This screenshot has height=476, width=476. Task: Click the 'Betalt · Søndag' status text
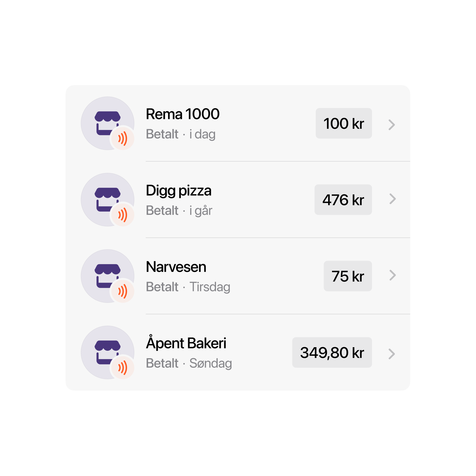tap(189, 363)
